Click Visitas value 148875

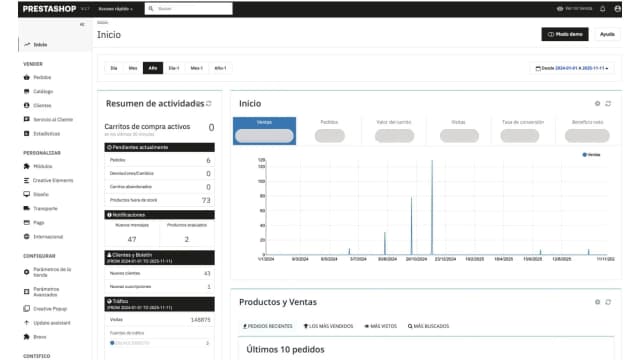coord(200,320)
